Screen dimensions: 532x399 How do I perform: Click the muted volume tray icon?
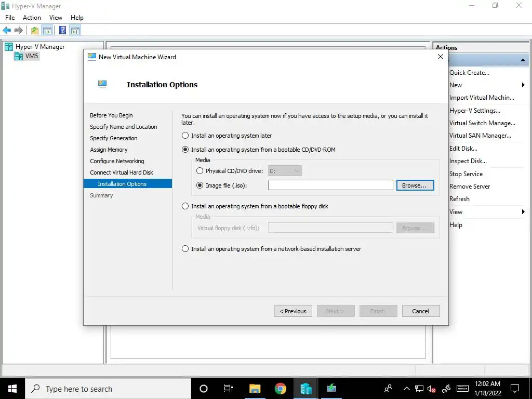[x=432, y=389]
